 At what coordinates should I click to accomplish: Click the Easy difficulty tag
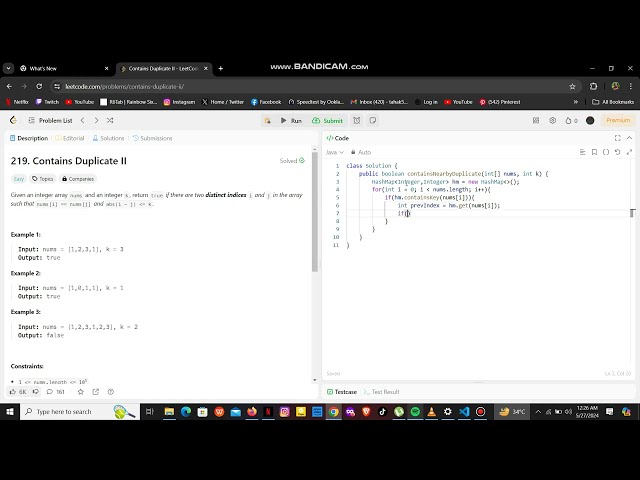(x=19, y=179)
